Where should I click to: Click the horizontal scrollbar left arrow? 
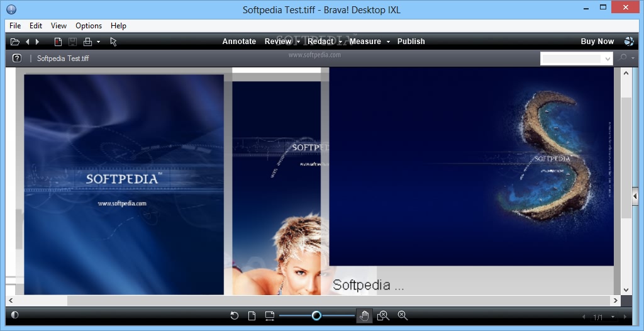pyautogui.click(x=11, y=301)
